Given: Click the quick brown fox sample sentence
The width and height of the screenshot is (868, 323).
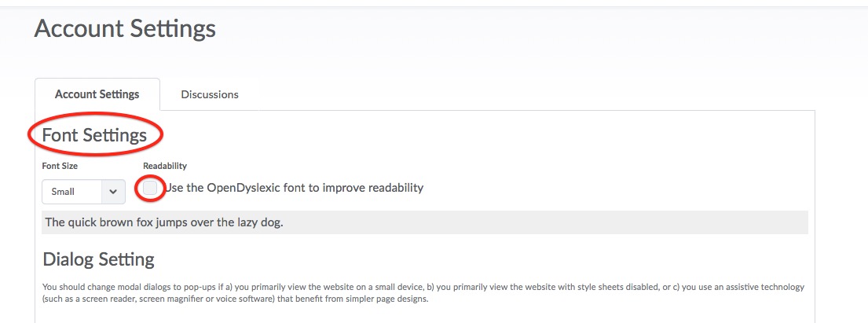Looking at the screenshot, I should [163, 222].
